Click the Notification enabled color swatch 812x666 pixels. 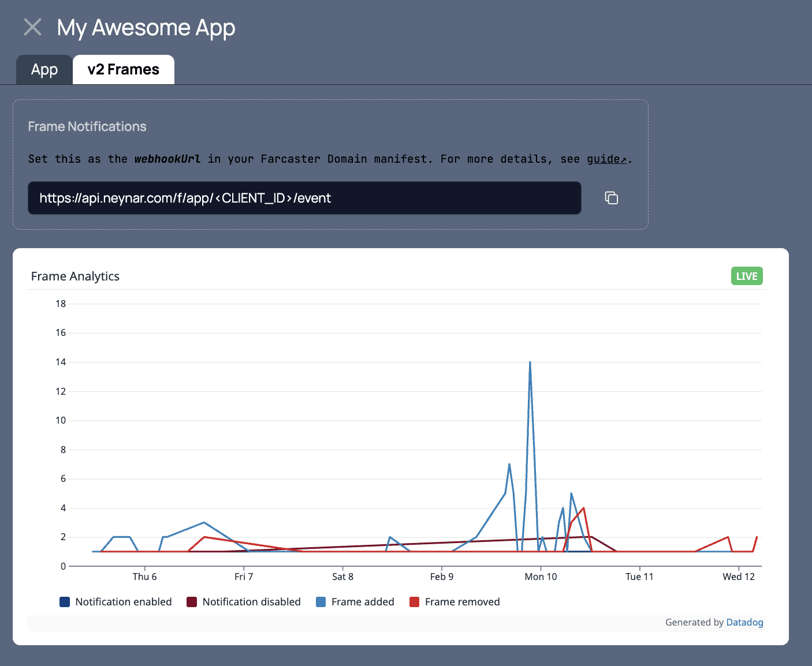point(65,602)
